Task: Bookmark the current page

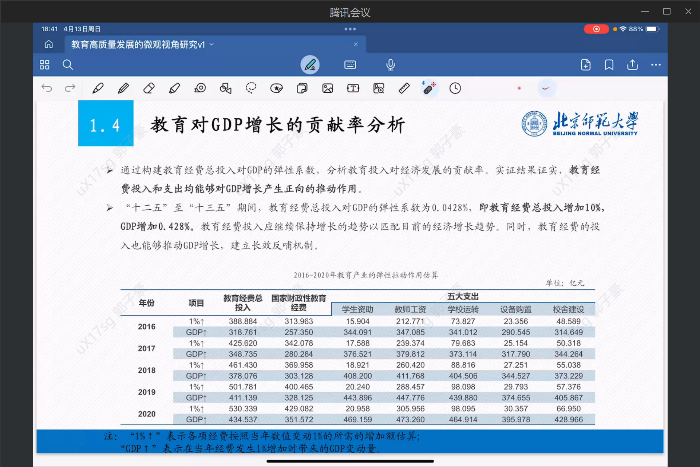Action: [x=609, y=65]
